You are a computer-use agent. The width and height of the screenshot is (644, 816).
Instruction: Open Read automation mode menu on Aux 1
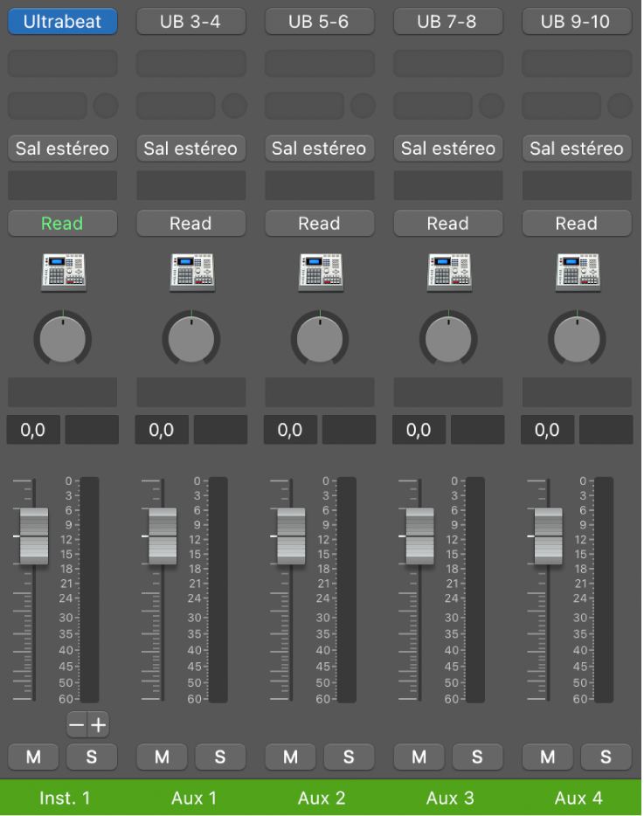tap(191, 224)
